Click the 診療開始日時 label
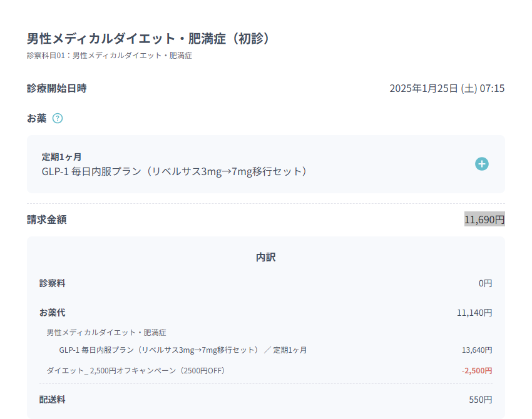Screen dimensions: 532x419 tap(57, 88)
